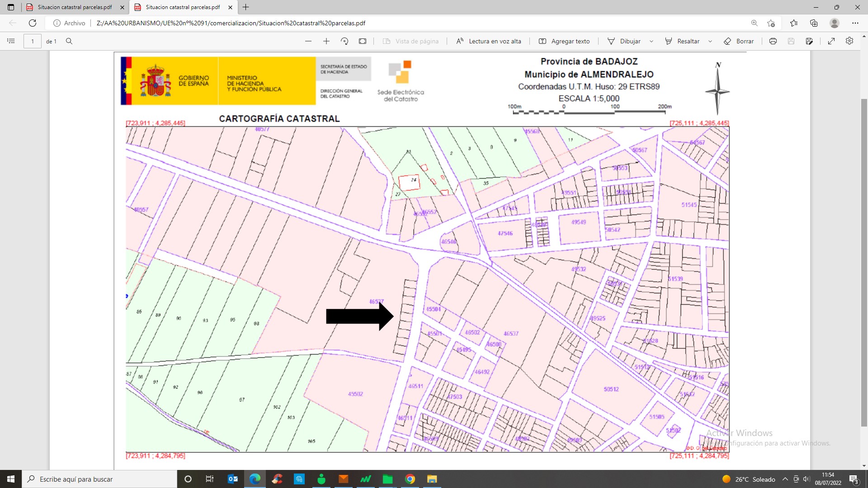
Task: Open the PDF viewer settings gear
Action: [849, 41]
